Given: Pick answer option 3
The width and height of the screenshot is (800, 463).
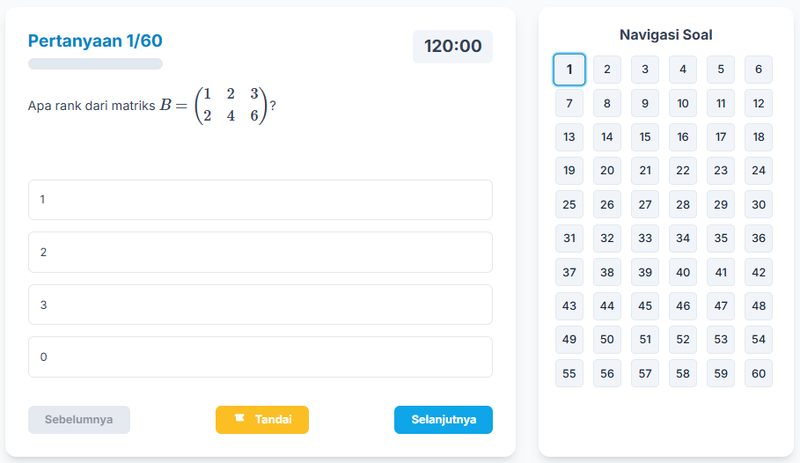Looking at the screenshot, I should tap(260, 304).
